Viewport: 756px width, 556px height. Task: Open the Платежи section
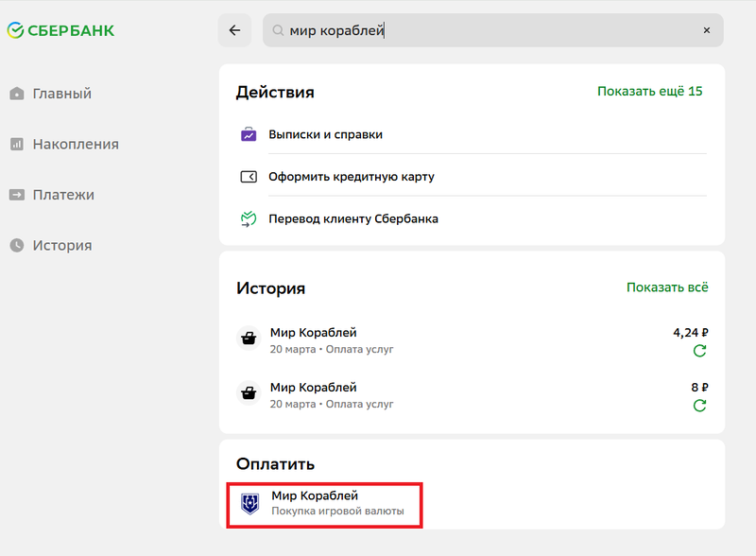[x=52, y=195]
